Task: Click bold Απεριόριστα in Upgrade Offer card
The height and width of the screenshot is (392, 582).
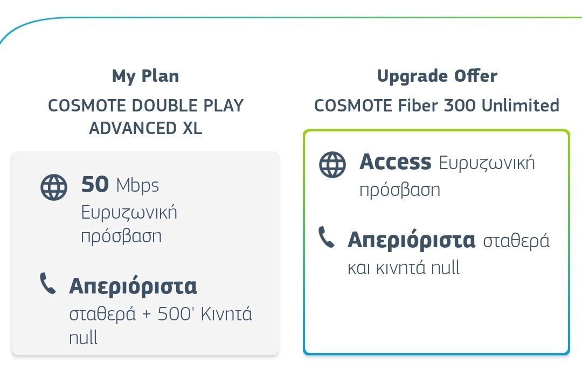Action: [x=412, y=240]
